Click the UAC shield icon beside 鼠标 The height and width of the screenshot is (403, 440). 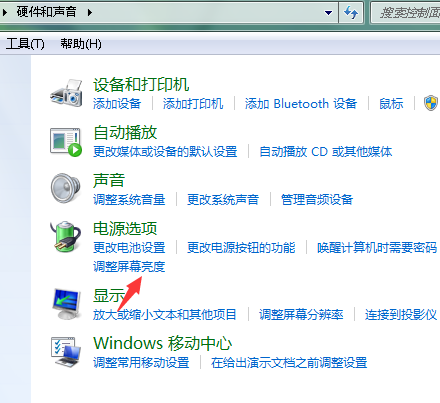pyautogui.click(x=431, y=103)
